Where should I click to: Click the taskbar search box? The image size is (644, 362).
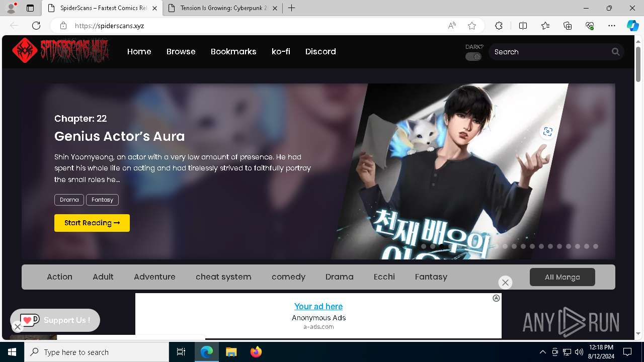point(97,352)
